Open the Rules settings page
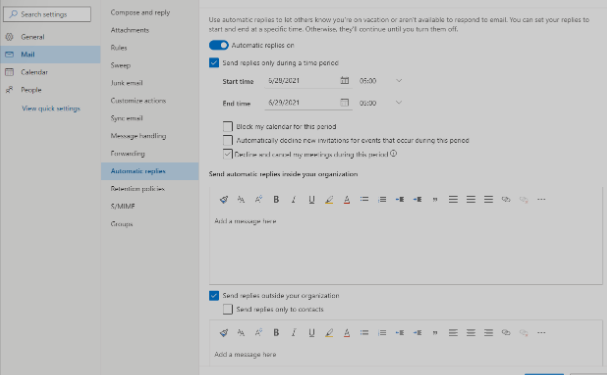 click(x=150, y=48)
